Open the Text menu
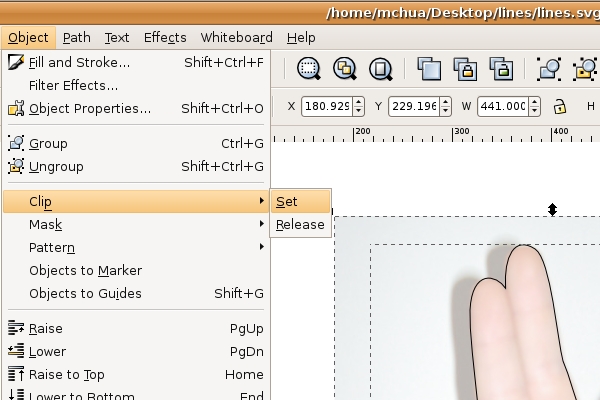600x400 pixels. click(117, 38)
